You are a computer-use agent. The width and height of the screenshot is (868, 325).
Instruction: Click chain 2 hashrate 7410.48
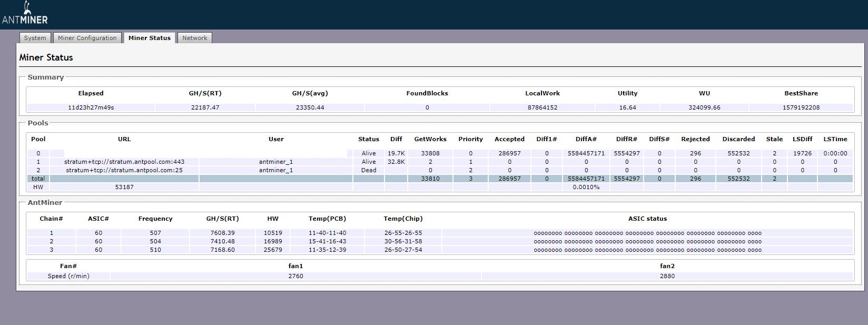tap(222, 241)
